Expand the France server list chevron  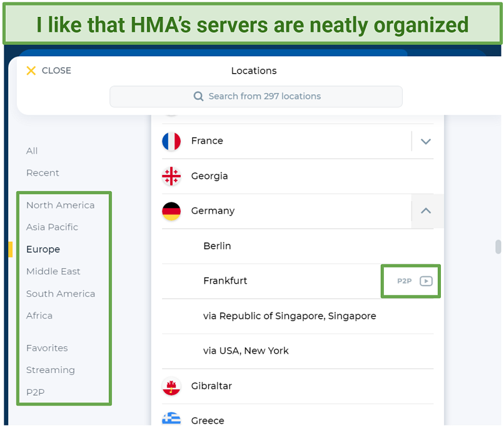[x=426, y=141]
